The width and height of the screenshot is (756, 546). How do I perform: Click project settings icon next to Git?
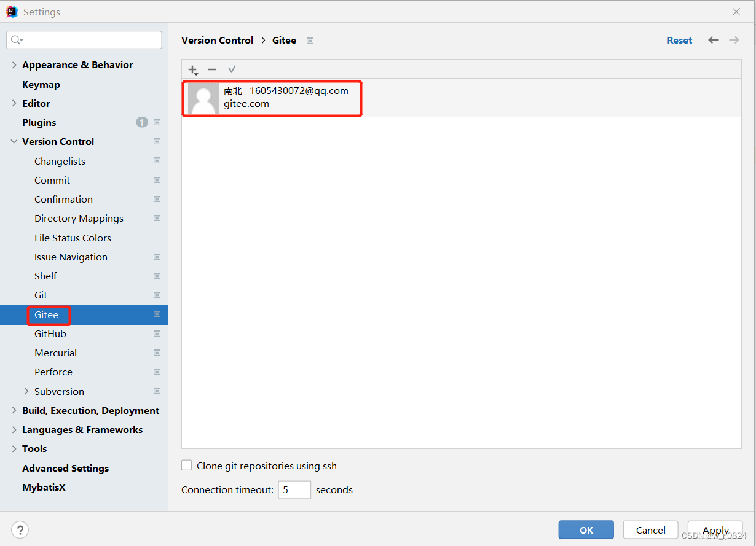tap(157, 295)
